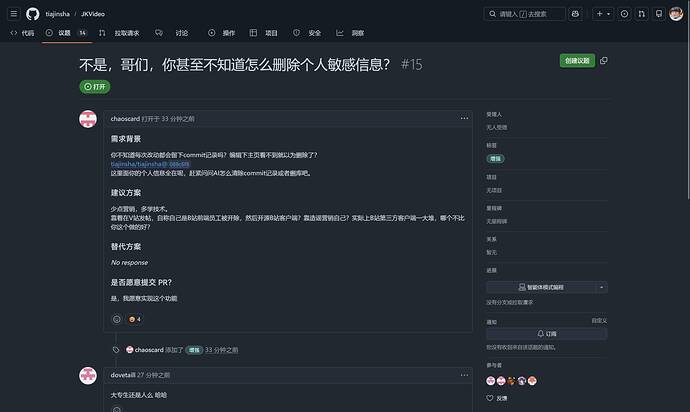
Task: Click the laughing reaction with count 4
Action: click(x=135, y=319)
